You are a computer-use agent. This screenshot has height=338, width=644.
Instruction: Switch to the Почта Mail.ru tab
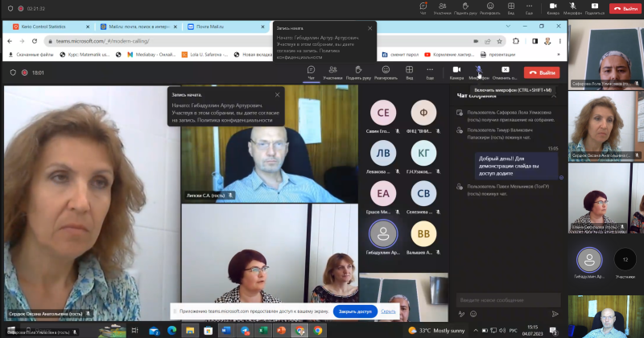(x=226, y=27)
